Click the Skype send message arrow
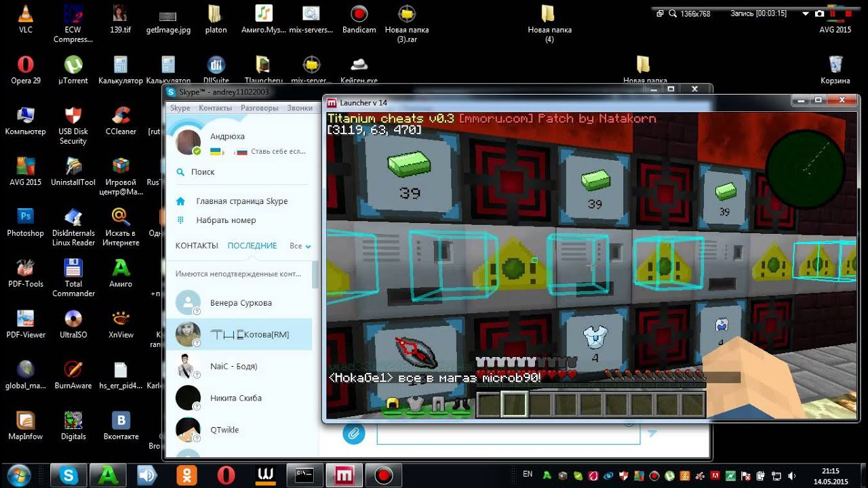 tap(652, 433)
